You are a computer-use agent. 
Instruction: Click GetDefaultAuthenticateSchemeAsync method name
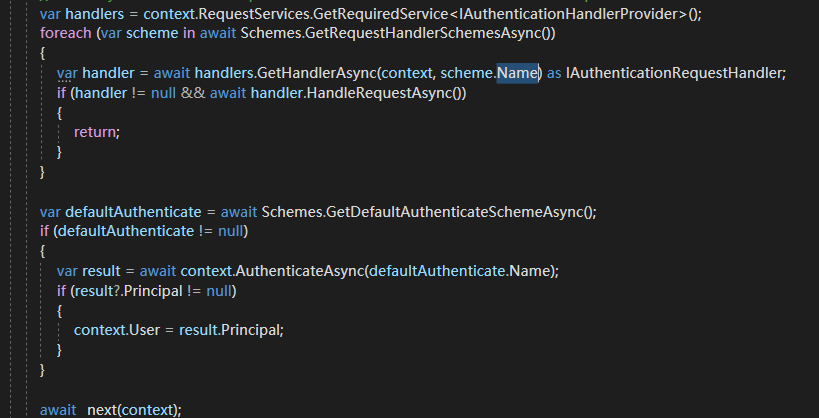pos(456,212)
